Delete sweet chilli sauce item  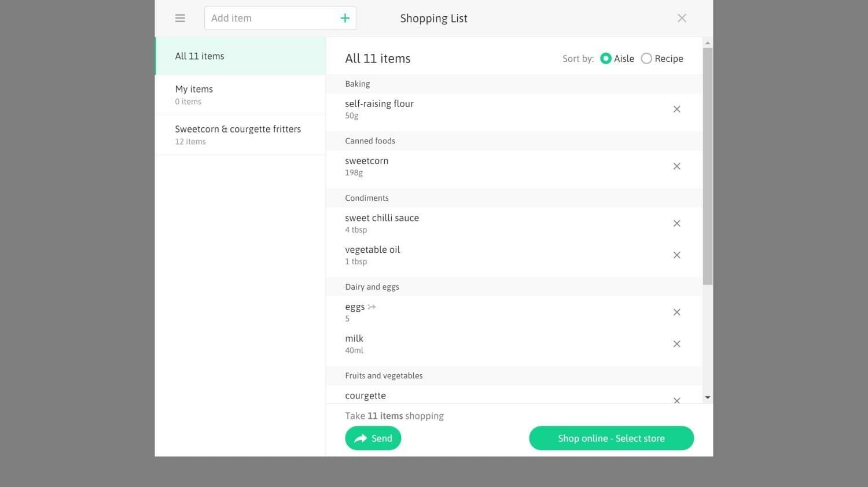(x=676, y=223)
